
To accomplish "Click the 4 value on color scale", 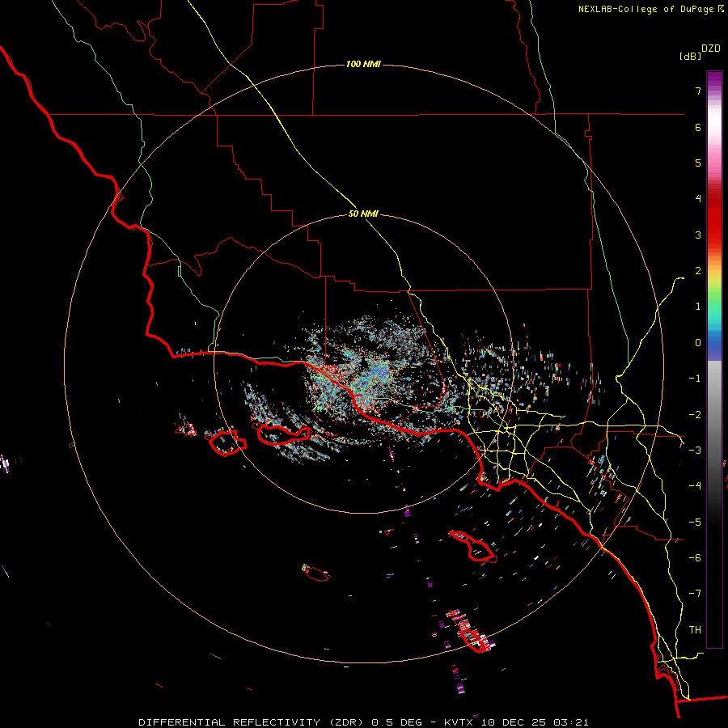I will 698,199.
